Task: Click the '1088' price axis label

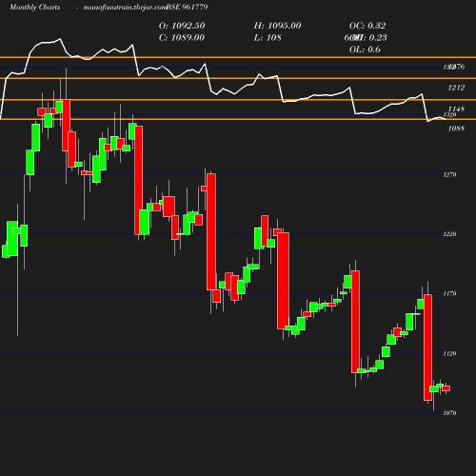Action: coord(456,129)
